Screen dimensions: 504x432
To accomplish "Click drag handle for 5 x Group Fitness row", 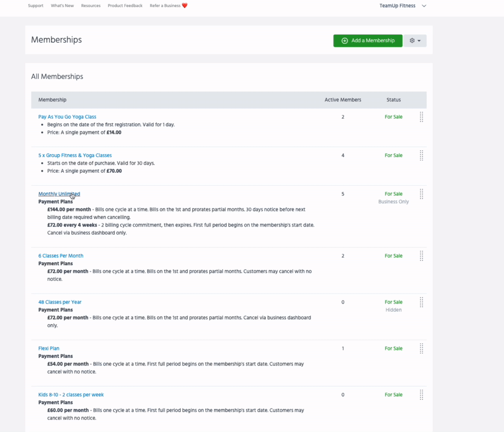I will click(x=421, y=156).
